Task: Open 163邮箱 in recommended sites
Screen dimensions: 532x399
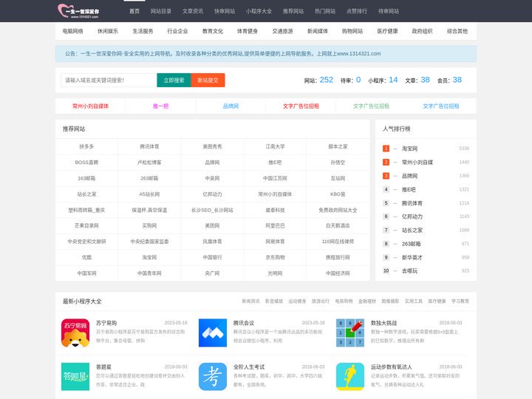Action: pyautogui.click(x=86, y=178)
